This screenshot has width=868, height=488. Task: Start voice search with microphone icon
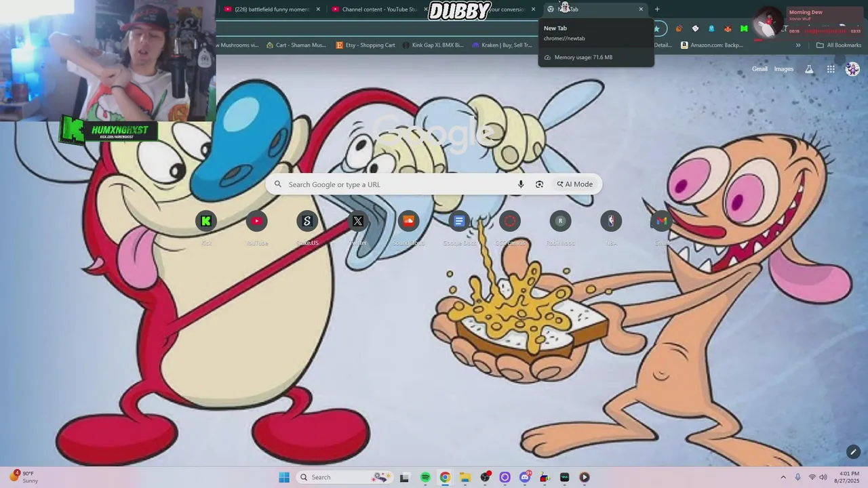[x=521, y=184]
